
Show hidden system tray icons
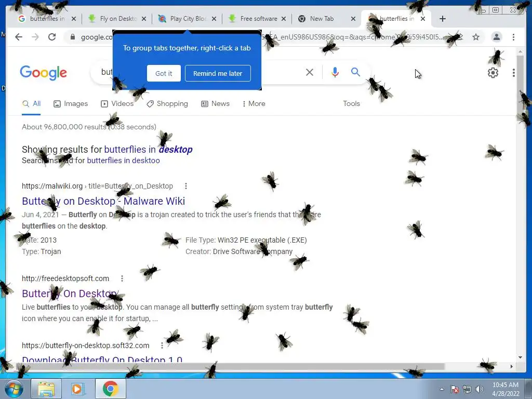tap(442, 389)
